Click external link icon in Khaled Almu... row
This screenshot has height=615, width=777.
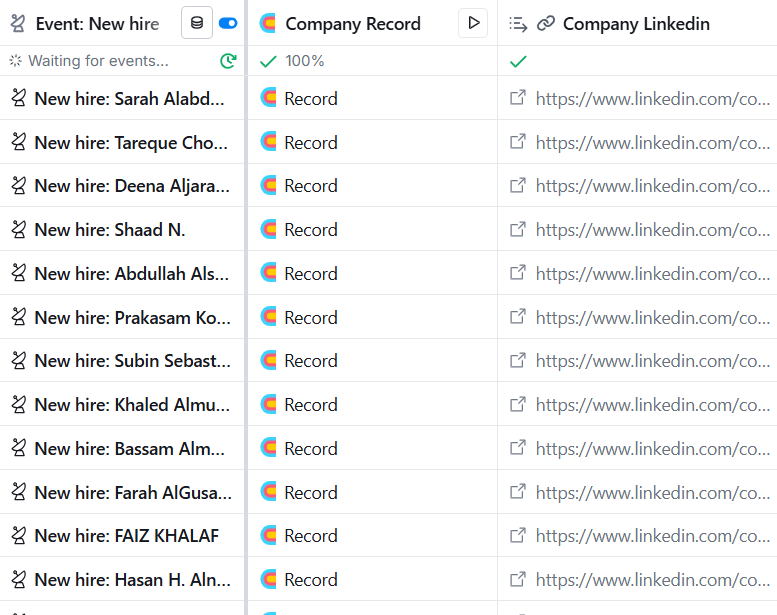[x=518, y=403]
